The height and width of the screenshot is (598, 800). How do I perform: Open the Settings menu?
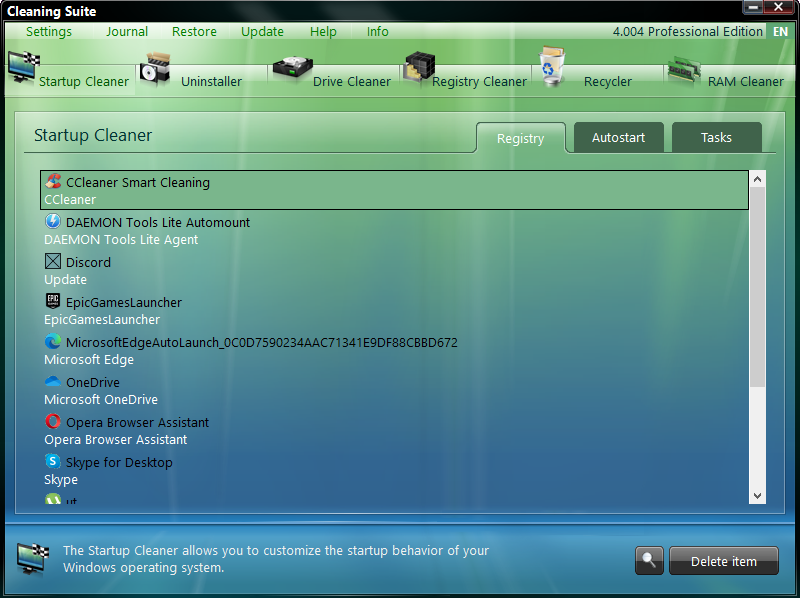(x=49, y=32)
